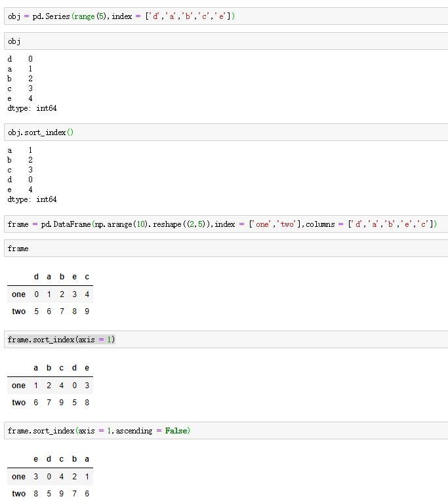The height and width of the screenshot is (501, 448).
Task: Click the cell containing only frame
Action: point(226,249)
